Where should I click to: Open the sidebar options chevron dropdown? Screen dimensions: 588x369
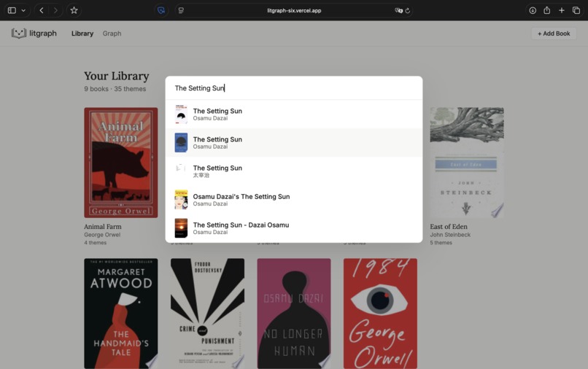(x=23, y=10)
